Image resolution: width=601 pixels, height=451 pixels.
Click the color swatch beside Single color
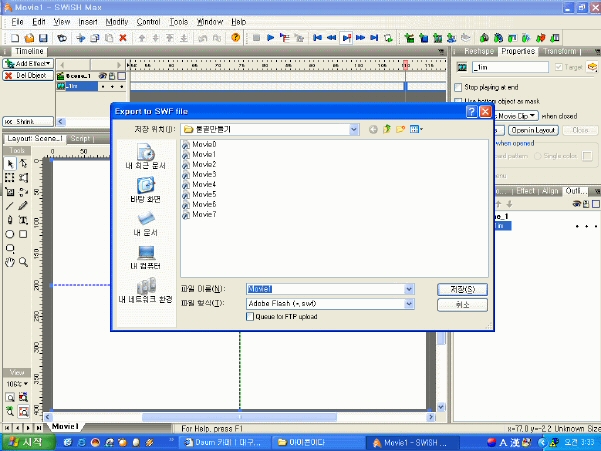(x=587, y=156)
